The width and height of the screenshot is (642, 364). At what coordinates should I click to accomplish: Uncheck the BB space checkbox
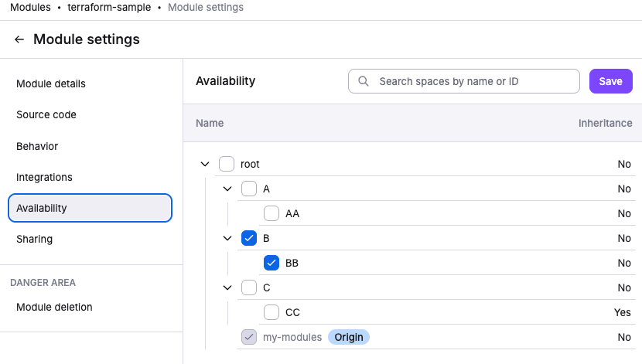[271, 263]
